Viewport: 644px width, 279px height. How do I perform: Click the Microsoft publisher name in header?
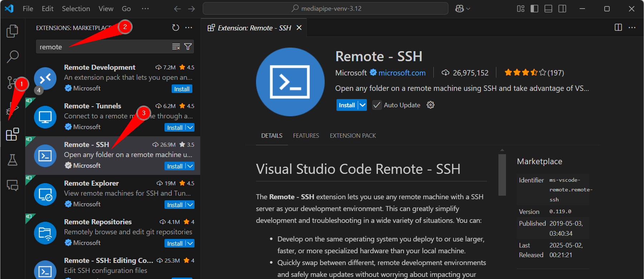[351, 73]
